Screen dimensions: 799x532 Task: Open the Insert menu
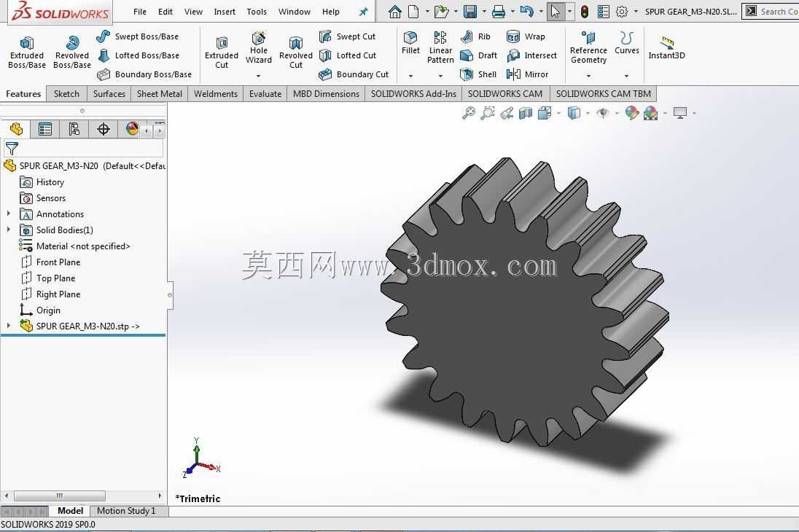click(x=225, y=11)
